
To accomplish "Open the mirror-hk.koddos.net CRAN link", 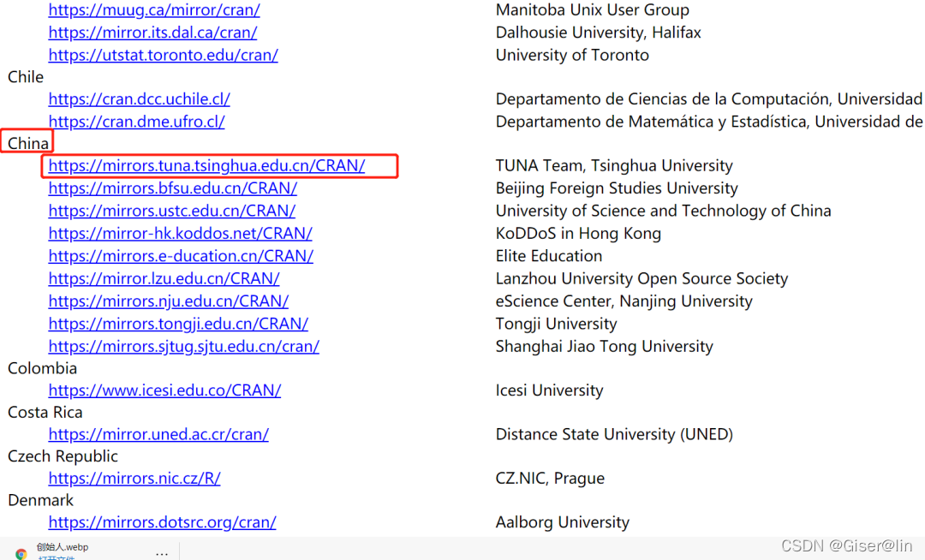I will click(181, 234).
